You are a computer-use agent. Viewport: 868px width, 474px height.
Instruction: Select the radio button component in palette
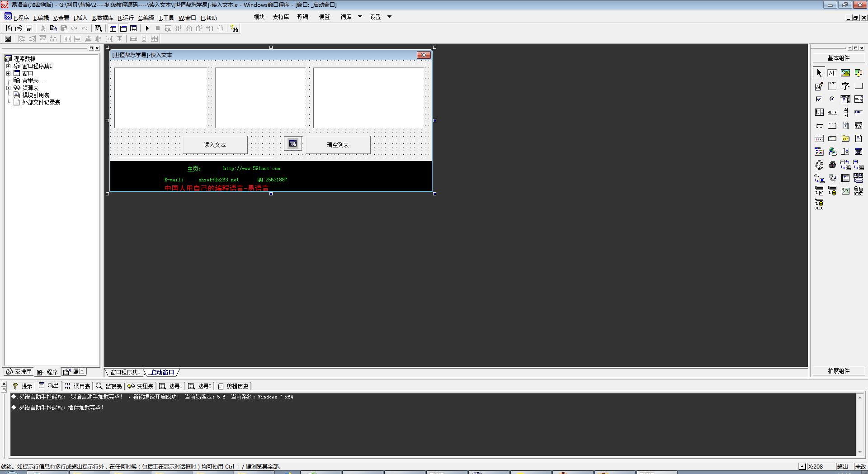[832, 99]
